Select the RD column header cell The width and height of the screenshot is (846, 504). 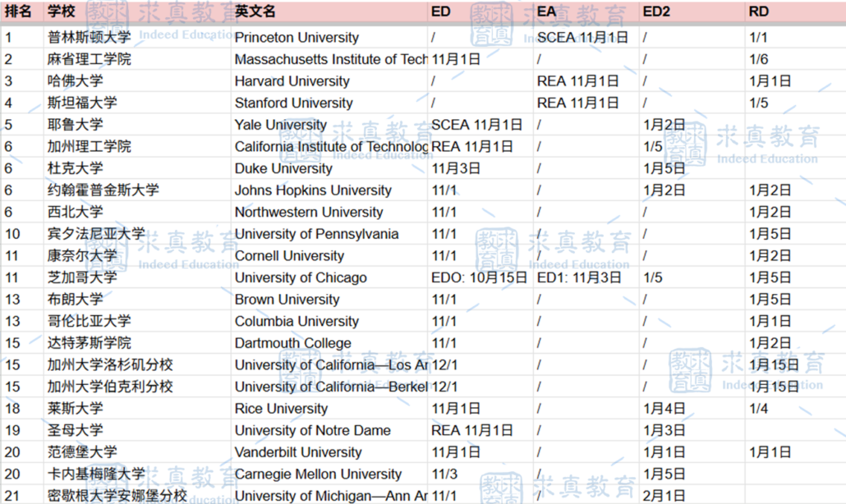758,11
